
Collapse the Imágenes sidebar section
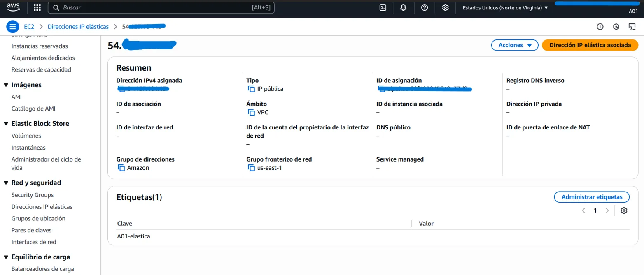[6, 85]
